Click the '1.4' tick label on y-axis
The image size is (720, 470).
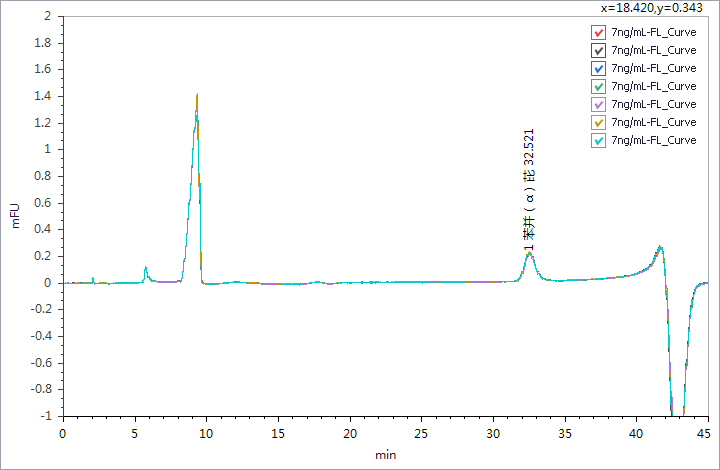click(x=42, y=96)
